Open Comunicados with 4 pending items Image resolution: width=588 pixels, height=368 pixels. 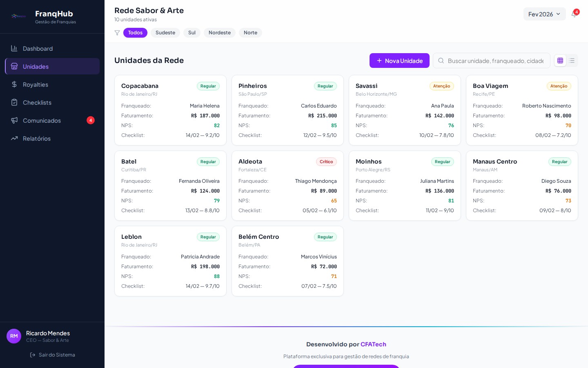pyautogui.click(x=42, y=120)
